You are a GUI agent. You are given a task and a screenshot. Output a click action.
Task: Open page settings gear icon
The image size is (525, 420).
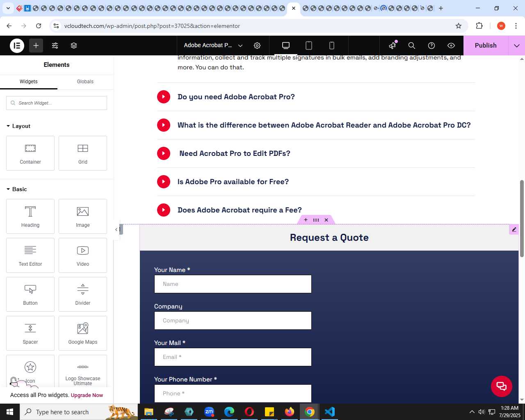point(257,46)
